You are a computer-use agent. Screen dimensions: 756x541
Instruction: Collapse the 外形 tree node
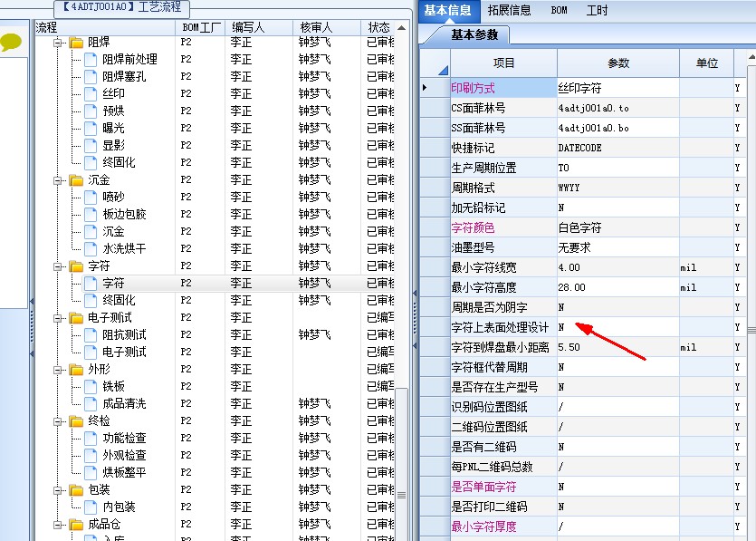coord(57,370)
